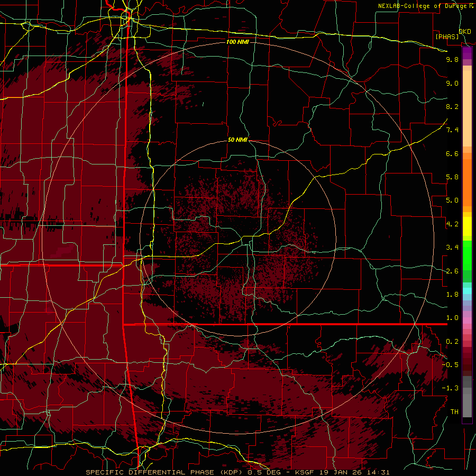Click the bright green segment of the color bar

click(467, 255)
